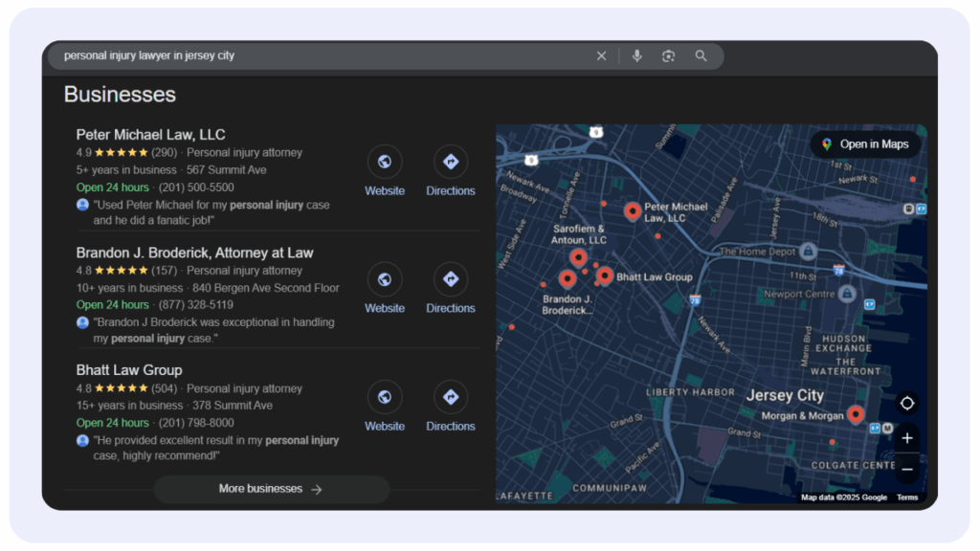
Task: Click the (157) reviews count
Action: 165,271
